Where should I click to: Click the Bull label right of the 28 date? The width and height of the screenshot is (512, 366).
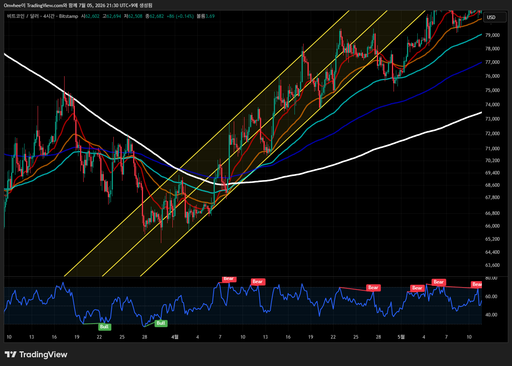click(x=161, y=323)
